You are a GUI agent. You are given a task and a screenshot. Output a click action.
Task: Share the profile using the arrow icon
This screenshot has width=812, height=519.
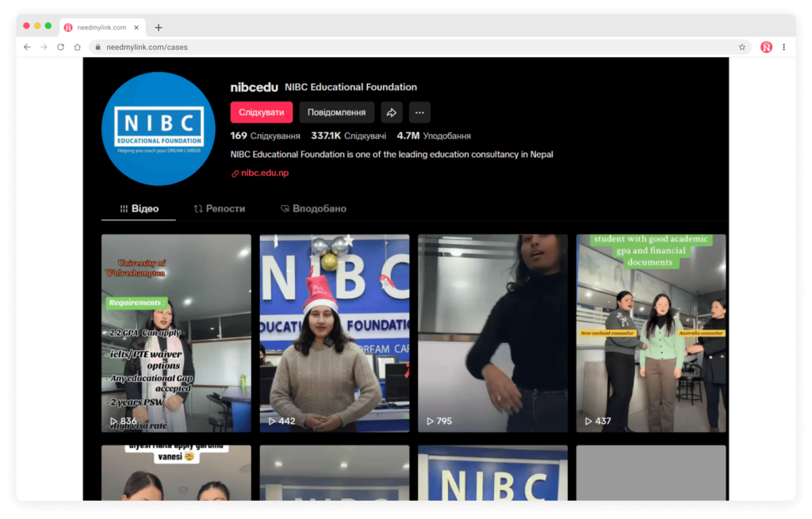click(391, 113)
